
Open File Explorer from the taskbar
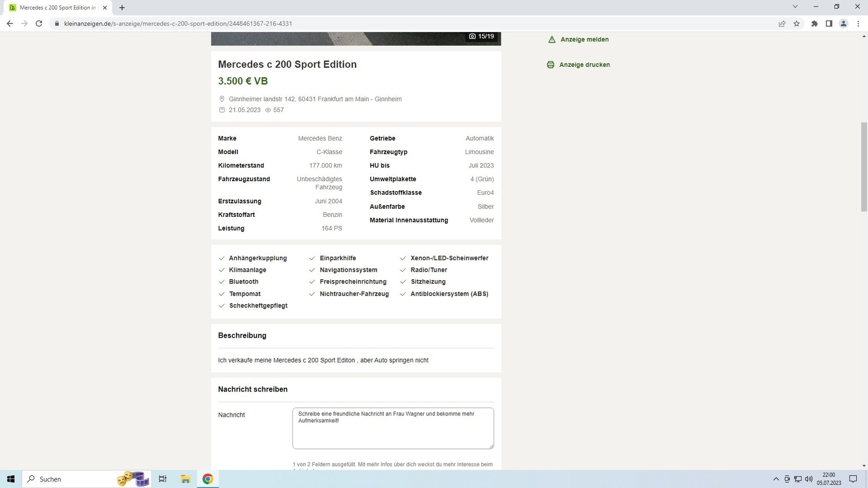point(186,479)
